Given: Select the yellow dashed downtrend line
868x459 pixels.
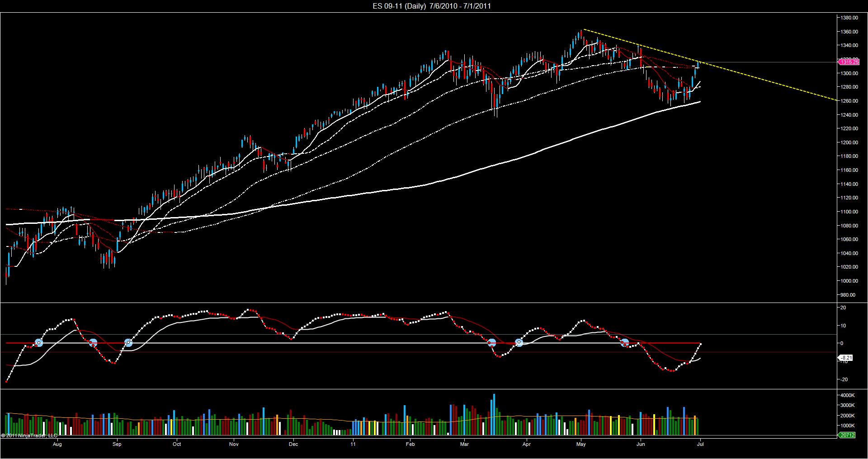Looking at the screenshot, I should 710,65.
